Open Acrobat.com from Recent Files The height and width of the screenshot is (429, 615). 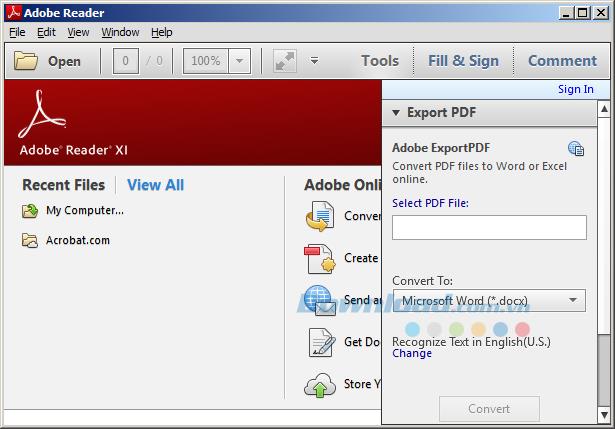click(77, 240)
